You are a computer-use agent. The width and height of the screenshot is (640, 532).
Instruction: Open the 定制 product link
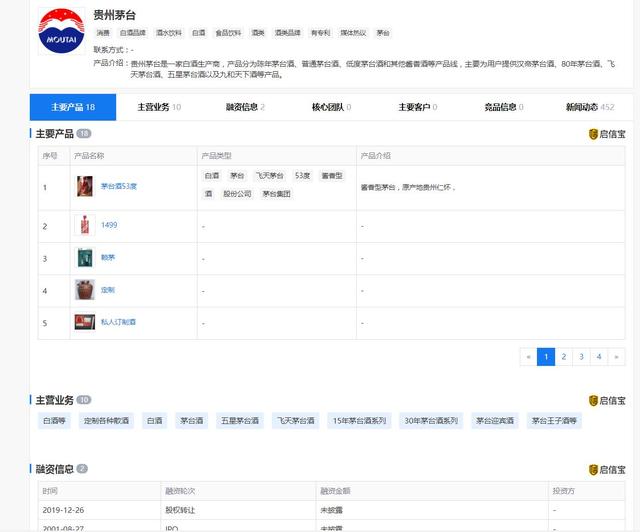[x=108, y=290]
